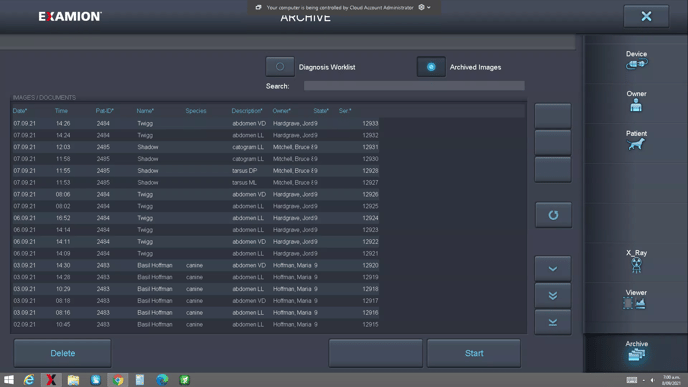Click the Delete button
This screenshot has height=387, width=688.
pyautogui.click(x=62, y=353)
